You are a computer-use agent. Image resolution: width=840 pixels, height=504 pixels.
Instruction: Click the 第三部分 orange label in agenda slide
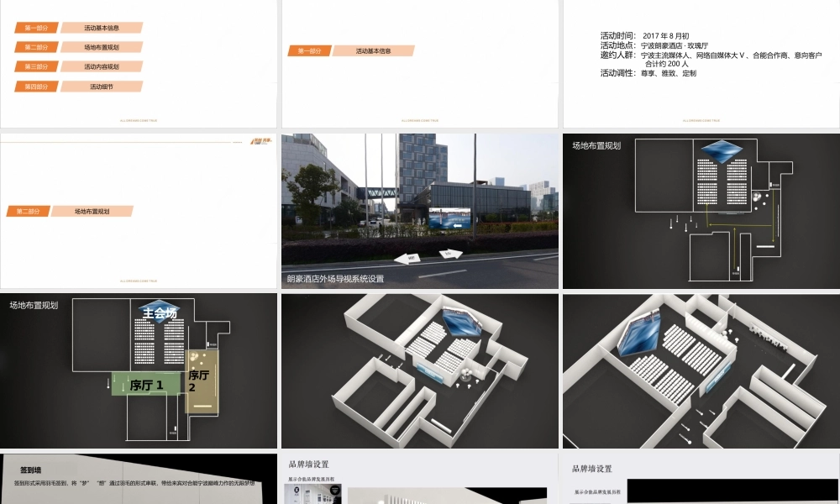pos(36,66)
